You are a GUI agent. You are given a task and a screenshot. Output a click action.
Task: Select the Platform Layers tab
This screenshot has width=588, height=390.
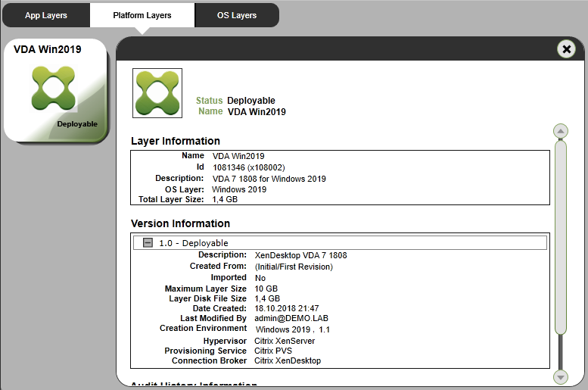click(x=142, y=15)
